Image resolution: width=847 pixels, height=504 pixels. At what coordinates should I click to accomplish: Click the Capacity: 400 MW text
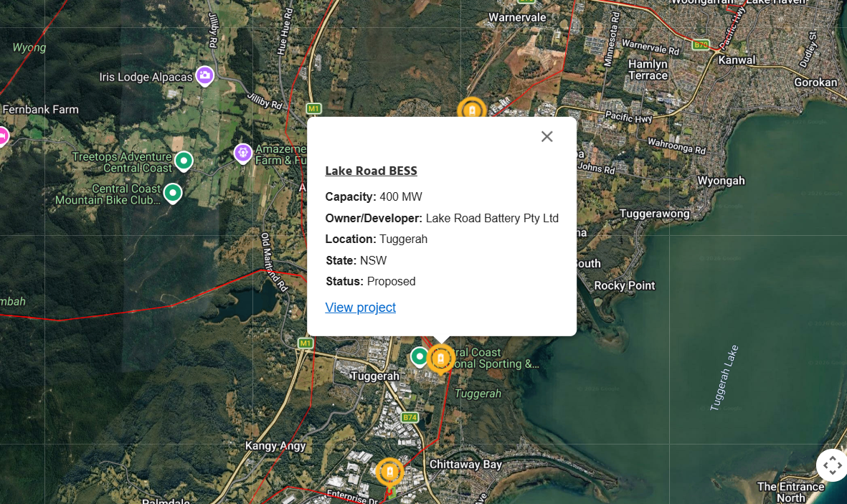tap(373, 196)
